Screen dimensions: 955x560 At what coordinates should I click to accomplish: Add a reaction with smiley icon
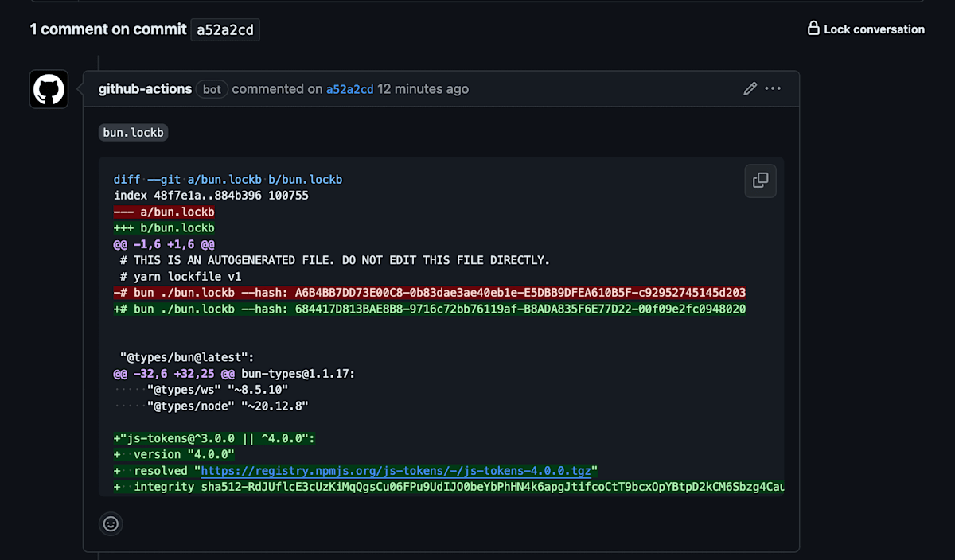111,524
